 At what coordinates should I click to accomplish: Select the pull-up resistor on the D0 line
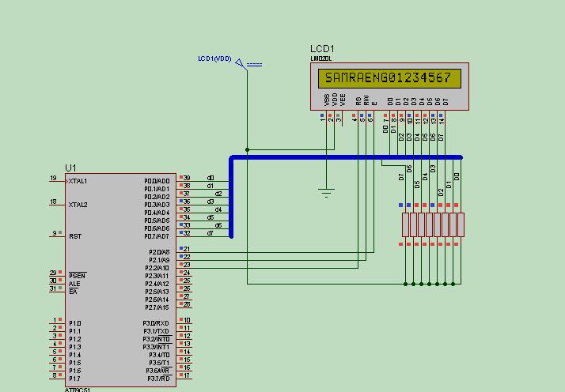[461, 225]
